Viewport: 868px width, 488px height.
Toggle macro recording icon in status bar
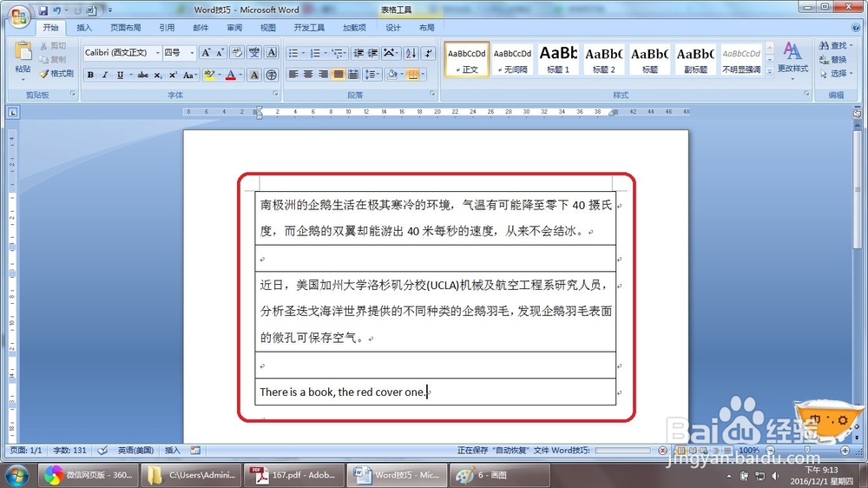pos(195,451)
